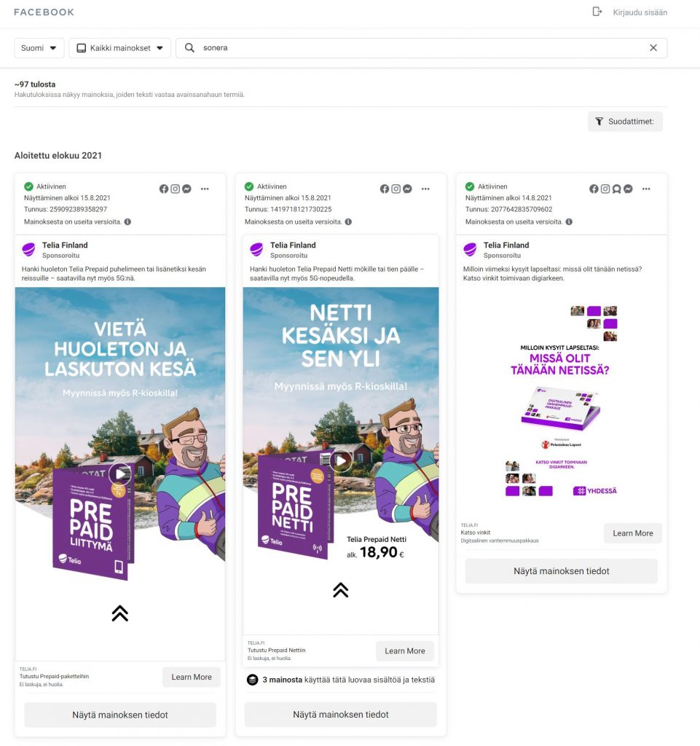Click Kirjaudu sisään login link
Screen dimensions: 700x746
pyautogui.click(x=640, y=12)
